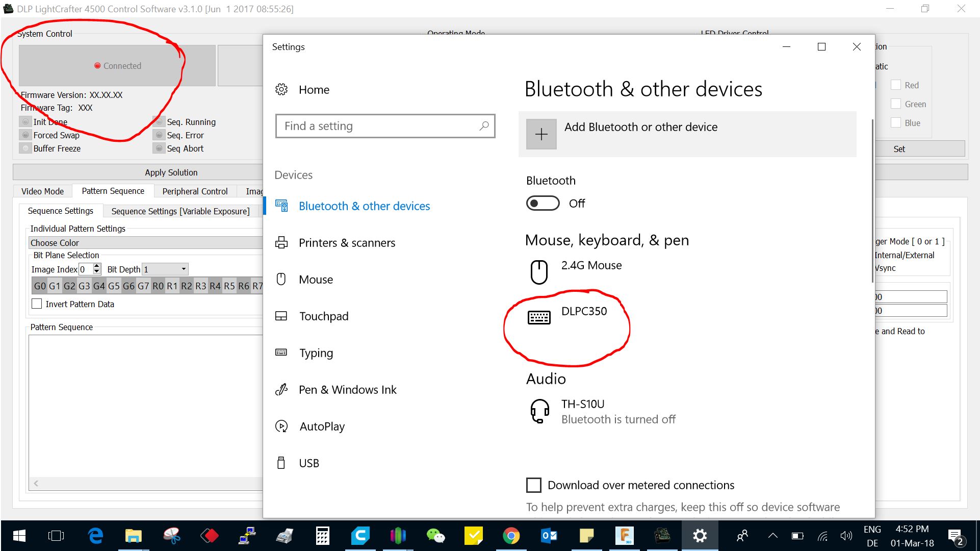980x551 pixels.
Task: Click the Init Done status indicator
Action: [x=25, y=122]
